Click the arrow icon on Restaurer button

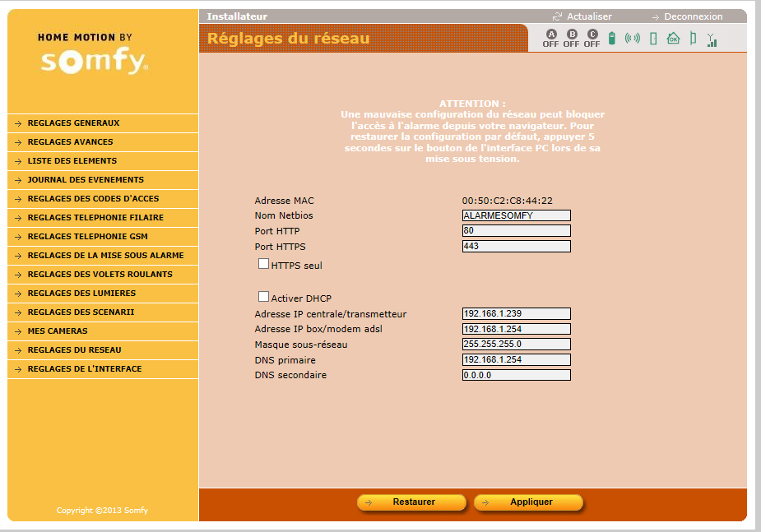click(369, 503)
